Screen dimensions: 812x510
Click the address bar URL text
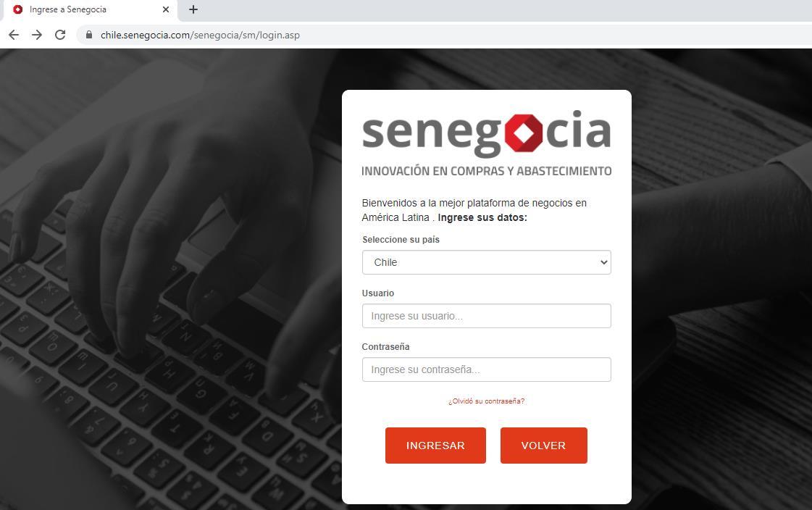[x=200, y=35]
